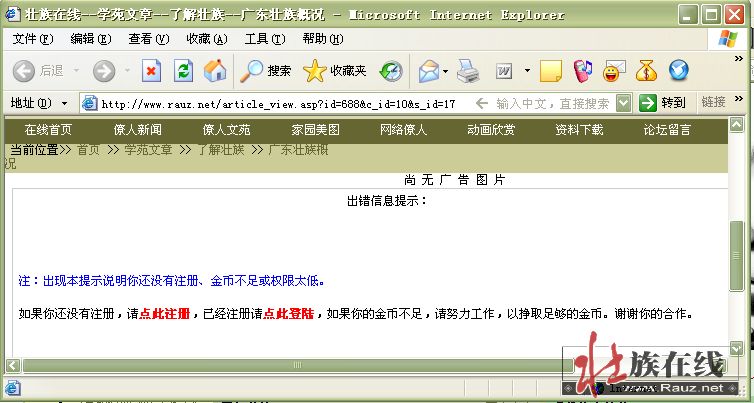Open 资料下载 in site navigation
754x403 pixels.
coord(579,130)
